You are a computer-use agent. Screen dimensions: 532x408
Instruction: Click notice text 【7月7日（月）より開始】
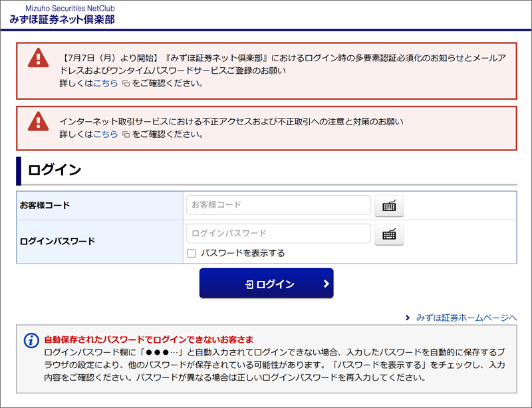pos(110,58)
